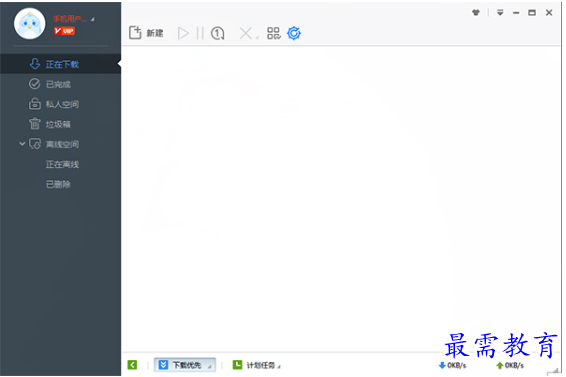This screenshot has height=377, width=566.
Task: Close the download manager window
Action: click(x=549, y=13)
